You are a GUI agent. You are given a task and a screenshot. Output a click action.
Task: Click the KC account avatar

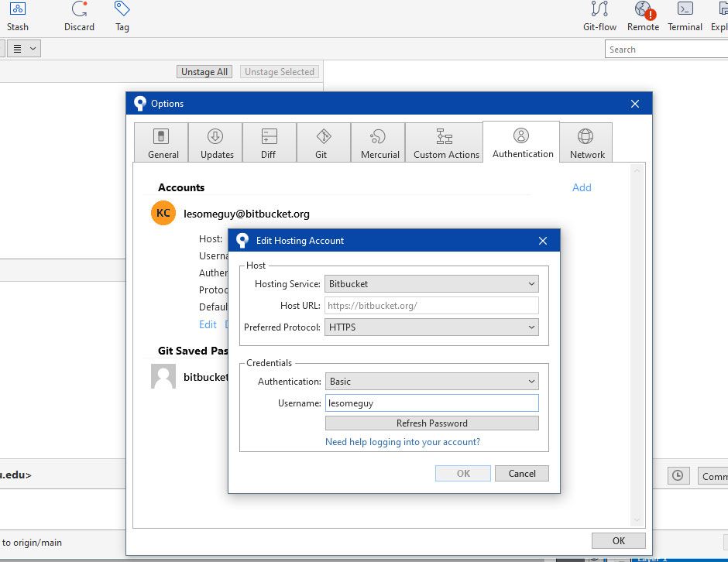pos(163,213)
